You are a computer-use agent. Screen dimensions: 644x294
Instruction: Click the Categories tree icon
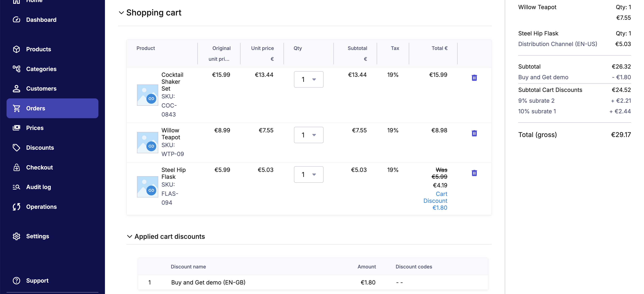tap(17, 69)
